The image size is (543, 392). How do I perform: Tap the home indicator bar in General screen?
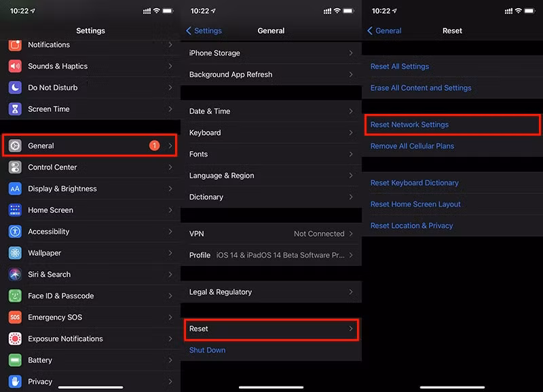[x=271, y=387]
